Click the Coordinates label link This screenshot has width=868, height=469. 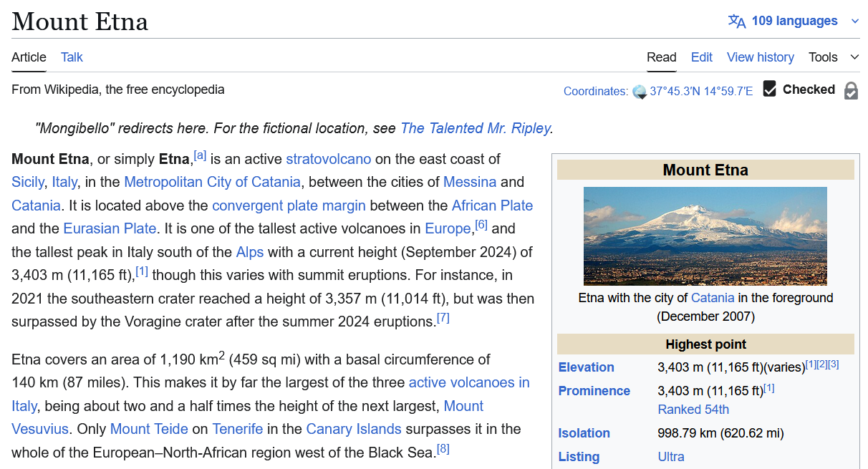pos(596,92)
